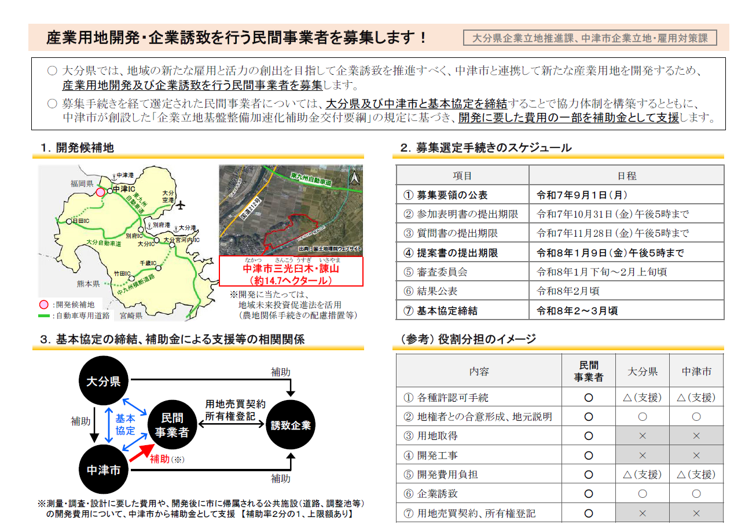This screenshot has width=756, height=532.
Task: Click heading 2. 募集選定手続きのスケジュール
Action: [x=485, y=148]
